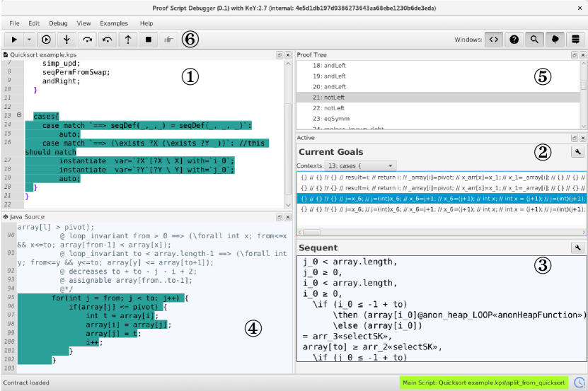The height and width of the screenshot is (391, 588).
Task: Toggle the help window question-mark button
Action: [x=514, y=39]
